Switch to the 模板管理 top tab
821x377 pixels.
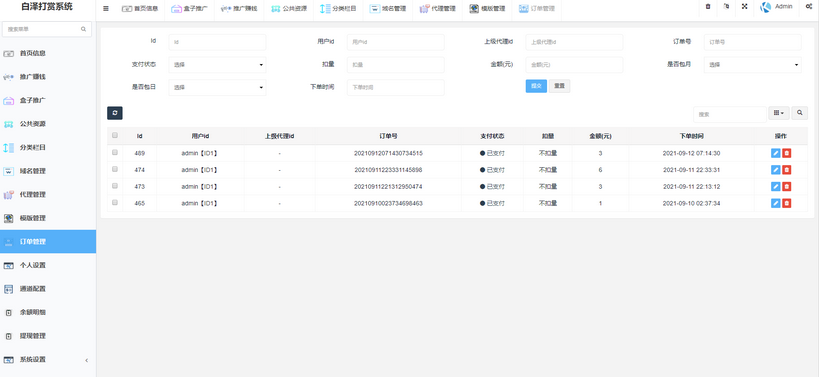pos(487,9)
